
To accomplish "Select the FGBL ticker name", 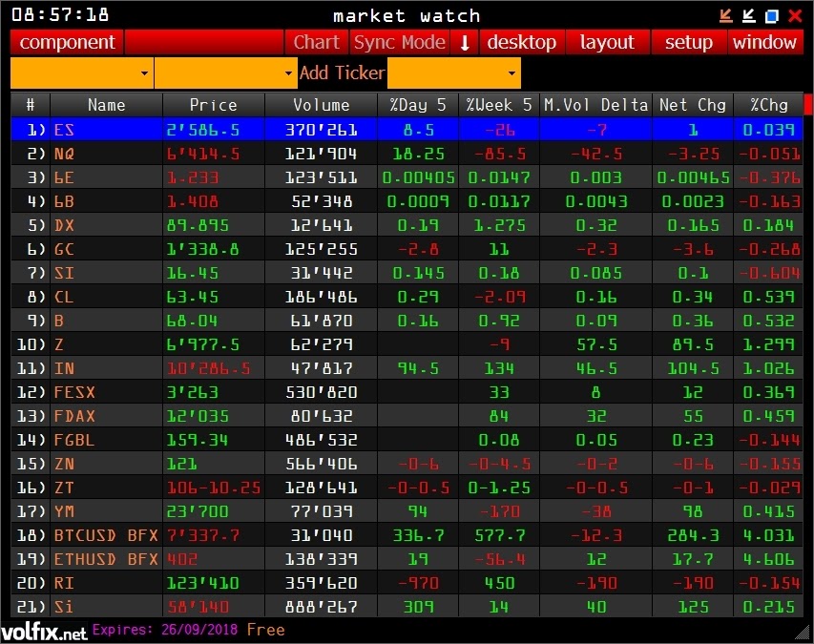I will point(74,440).
